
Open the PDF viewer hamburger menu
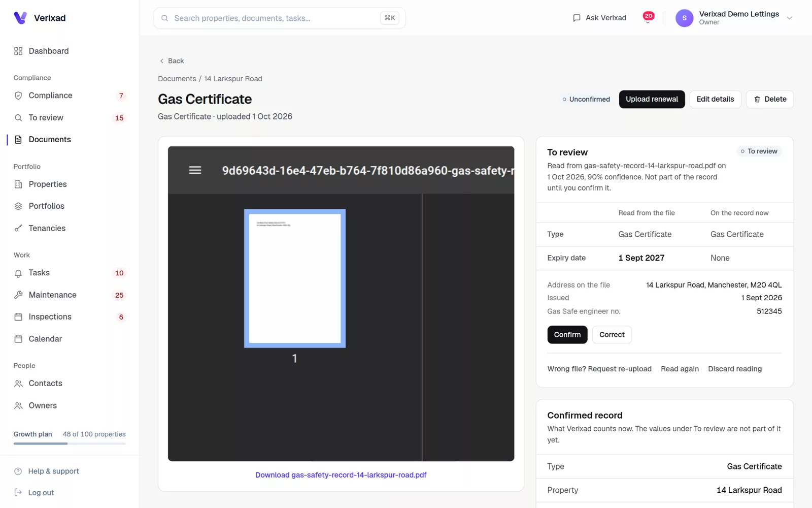click(x=195, y=170)
